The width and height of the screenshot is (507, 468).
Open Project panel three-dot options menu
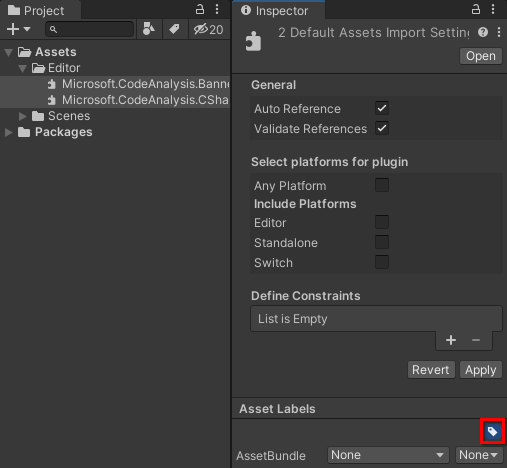tap(217, 9)
